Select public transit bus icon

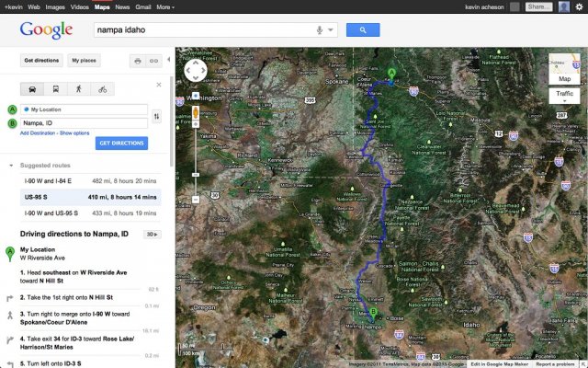tap(55, 89)
